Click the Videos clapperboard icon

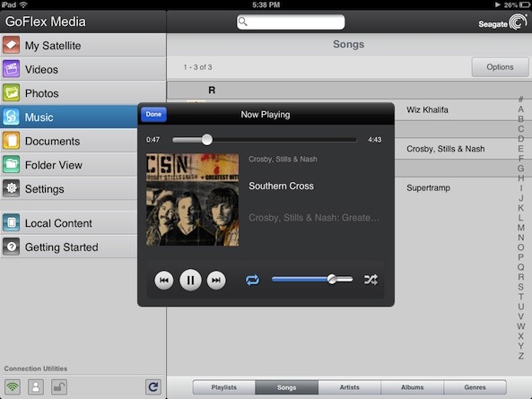coord(11,69)
